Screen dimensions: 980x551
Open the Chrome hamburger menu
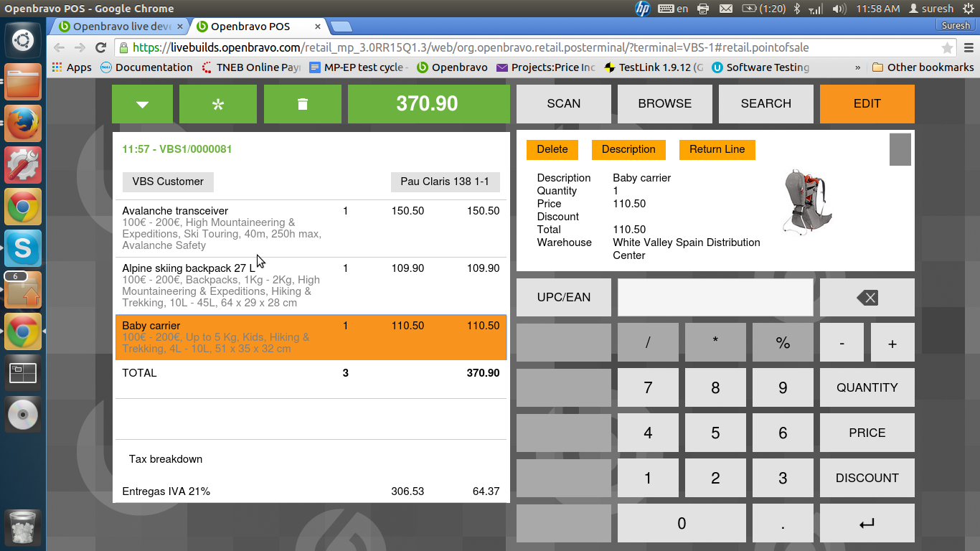click(x=968, y=48)
